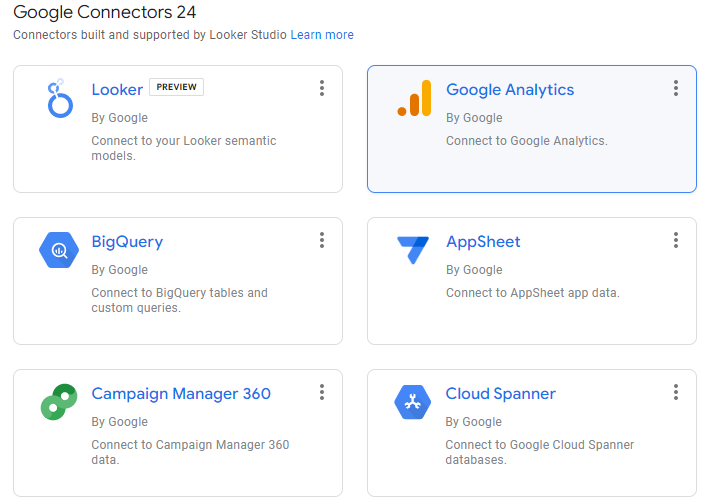This screenshot has height=500, width=712.
Task: Click 'By Google' under BigQuery
Action: [119, 270]
